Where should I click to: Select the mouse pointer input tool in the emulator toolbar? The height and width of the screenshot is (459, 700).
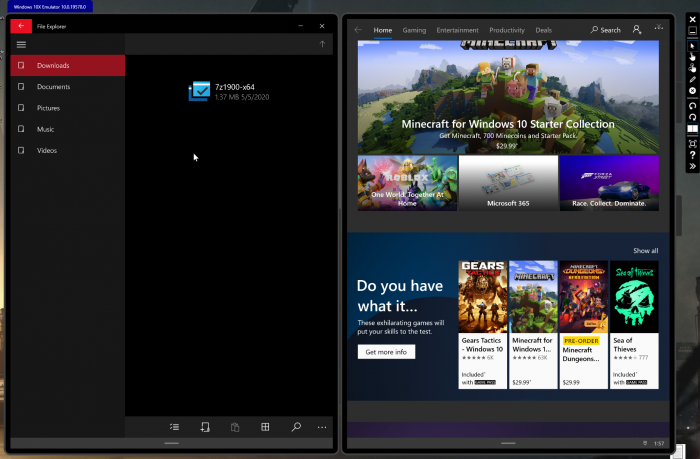(692, 46)
